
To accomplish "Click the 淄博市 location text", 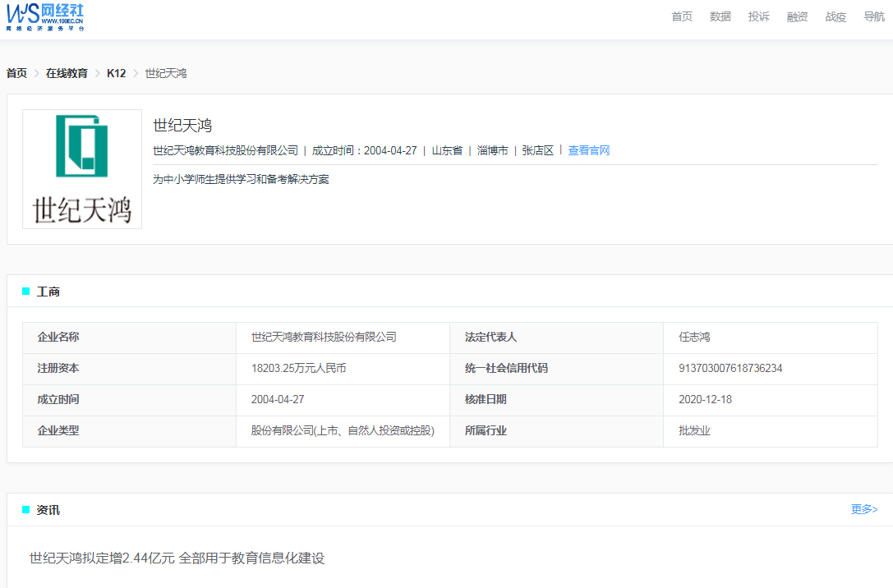I will pos(493,150).
